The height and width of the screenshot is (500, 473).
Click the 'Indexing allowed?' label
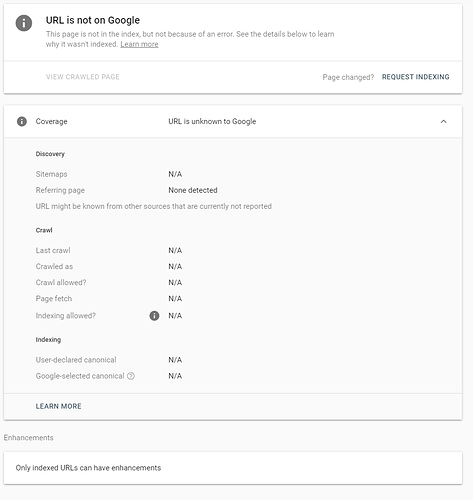pyautogui.click(x=66, y=315)
